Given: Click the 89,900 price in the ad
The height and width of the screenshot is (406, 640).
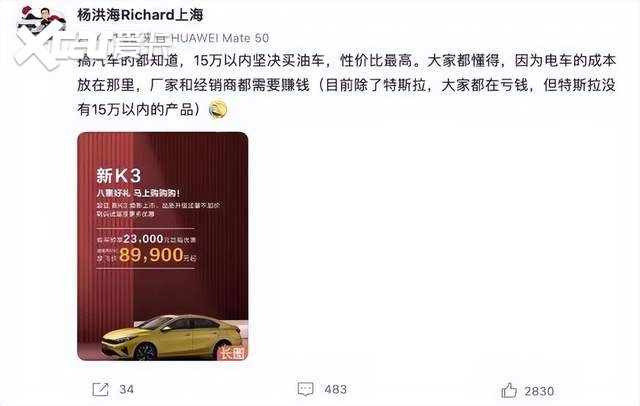Looking at the screenshot, I should [x=151, y=255].
